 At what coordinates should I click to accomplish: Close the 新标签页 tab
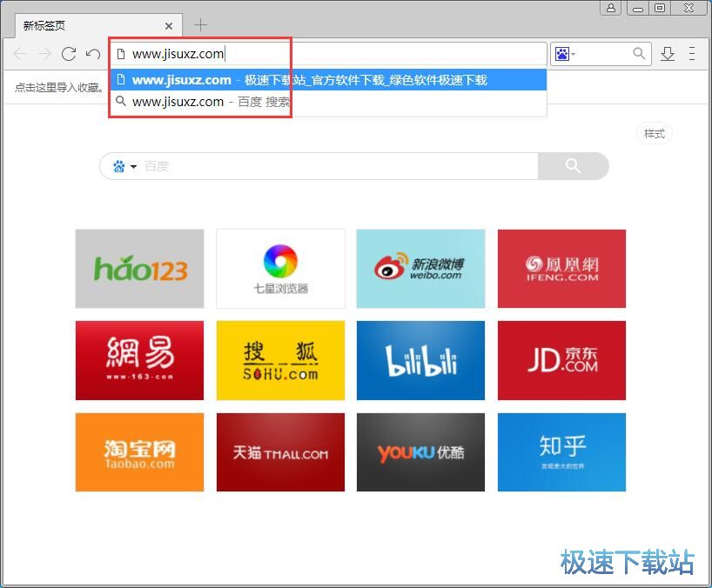[169, 26]
